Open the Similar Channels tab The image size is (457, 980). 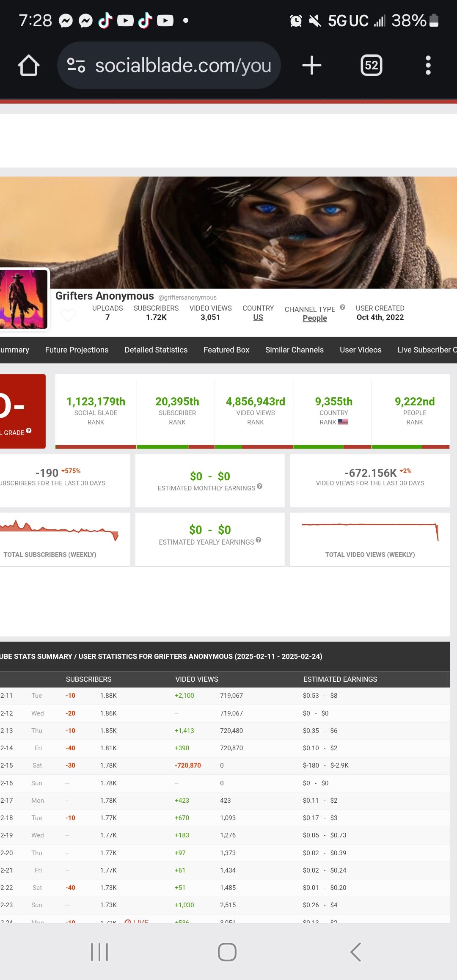coord(294,350)
